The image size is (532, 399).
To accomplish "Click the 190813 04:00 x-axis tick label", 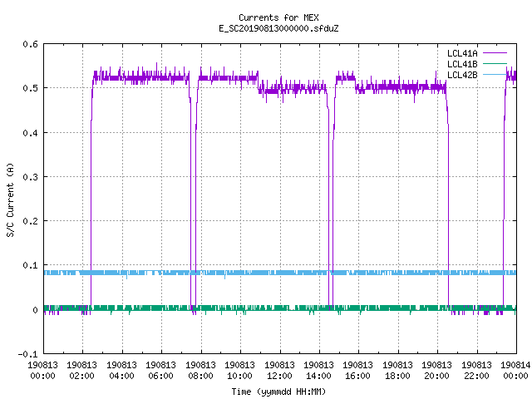I will [121, 371].
